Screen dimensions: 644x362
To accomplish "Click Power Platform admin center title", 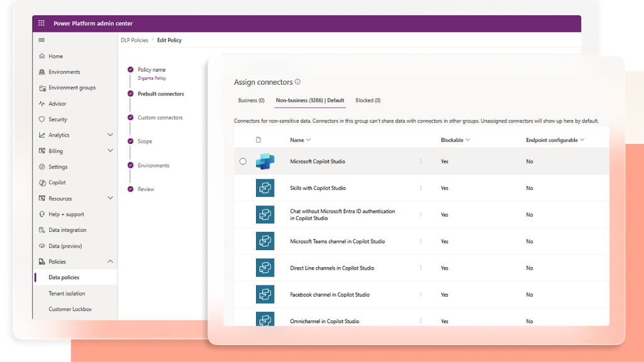I will click(x=93, y=23).
